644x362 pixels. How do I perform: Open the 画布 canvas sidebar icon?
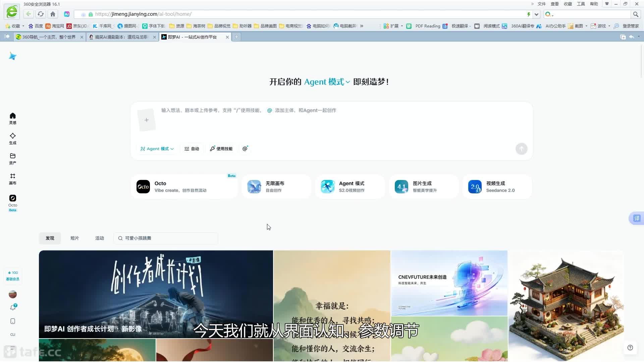[x=12, y=179]
